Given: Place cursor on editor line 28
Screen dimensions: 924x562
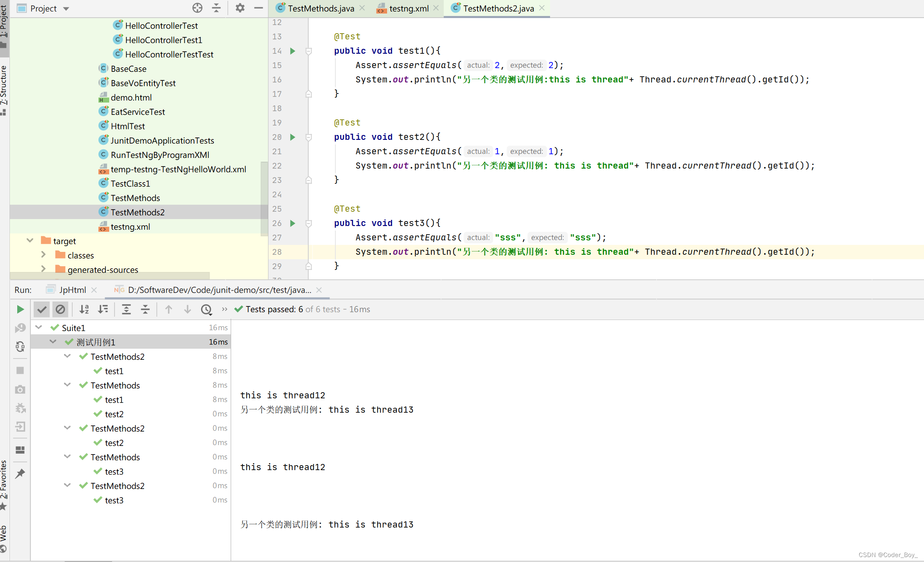Looking at the screenshot, I should click(585, 252).
